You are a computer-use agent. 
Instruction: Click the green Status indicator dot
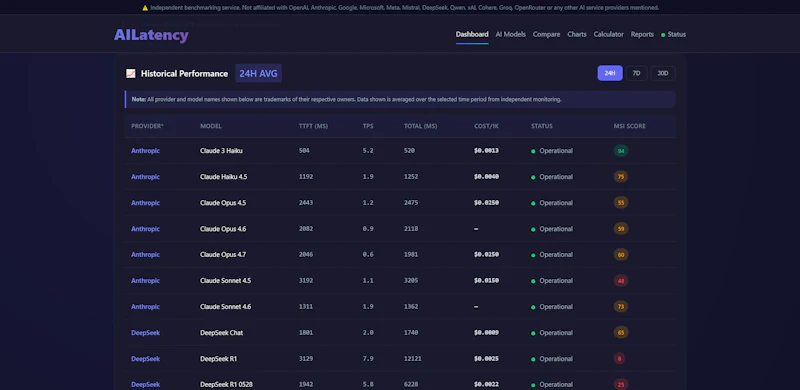coord(663,35)
